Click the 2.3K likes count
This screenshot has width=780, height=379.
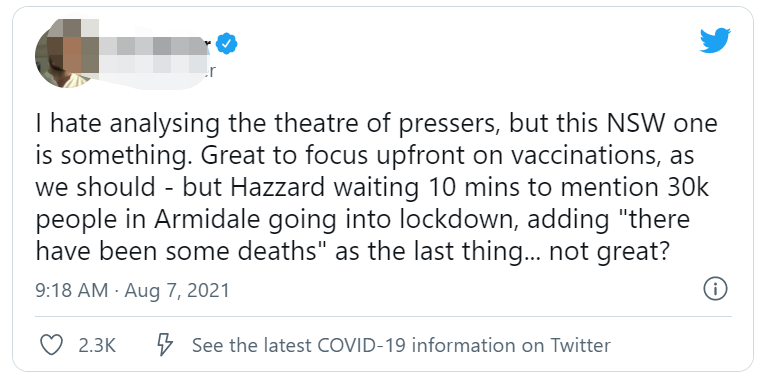[97, 345]
